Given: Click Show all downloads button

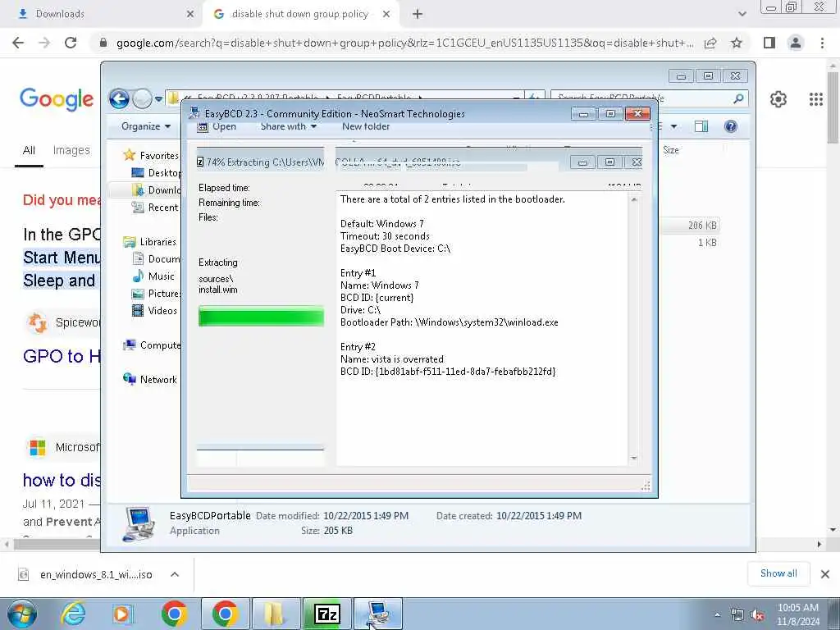Looking at the screenshot, I should tap(778, 573).
